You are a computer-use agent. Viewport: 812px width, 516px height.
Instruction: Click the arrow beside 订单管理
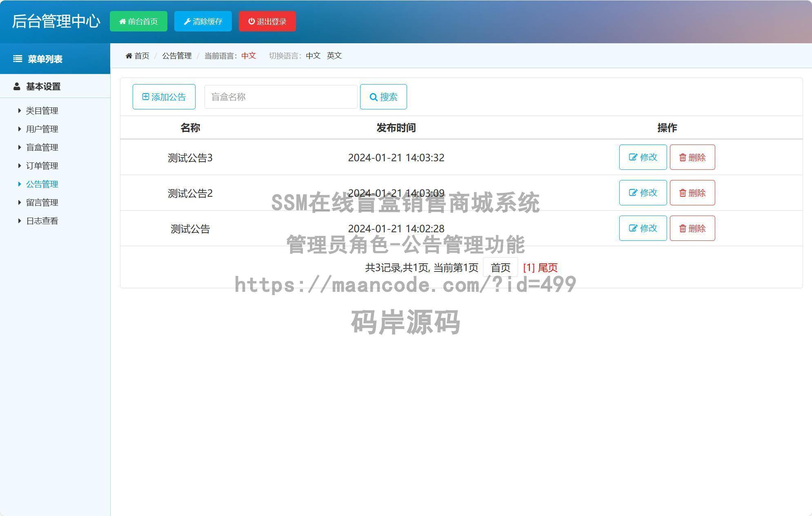click(x=20, y=165)
